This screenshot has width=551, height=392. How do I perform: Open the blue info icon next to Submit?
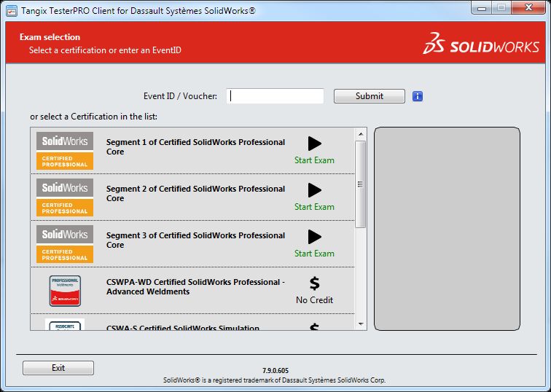click(x=418, y=96)
